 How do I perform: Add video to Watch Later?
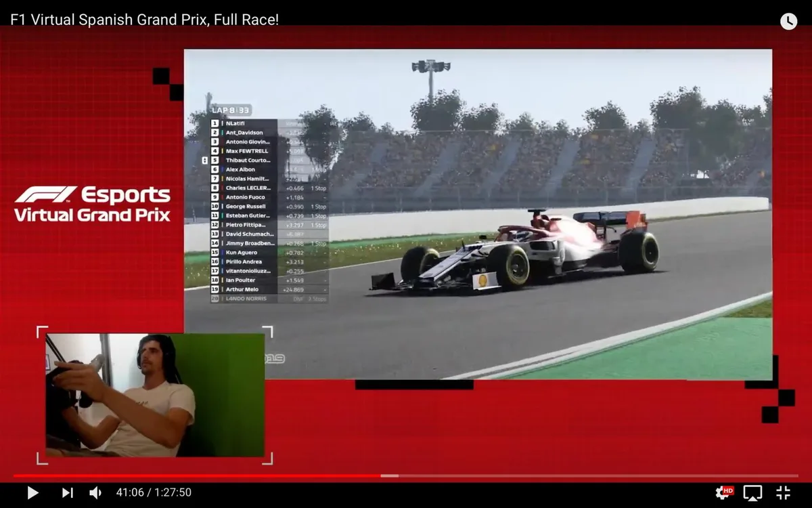pos(788,21)
